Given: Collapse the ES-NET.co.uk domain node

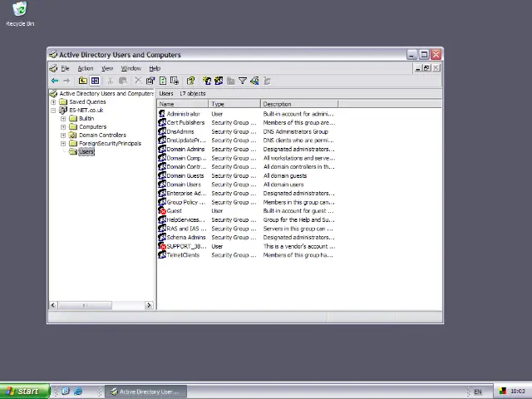Looking at the screenshot, I should point(53,111).
